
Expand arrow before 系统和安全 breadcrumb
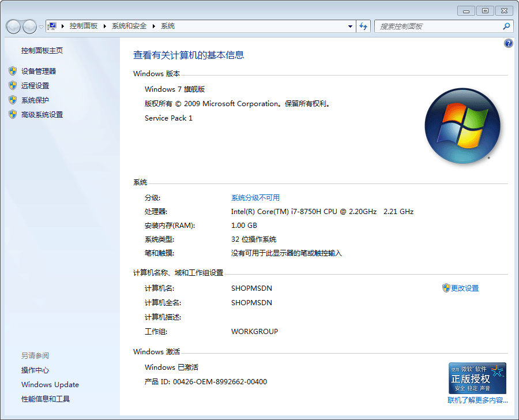[104, 26]
